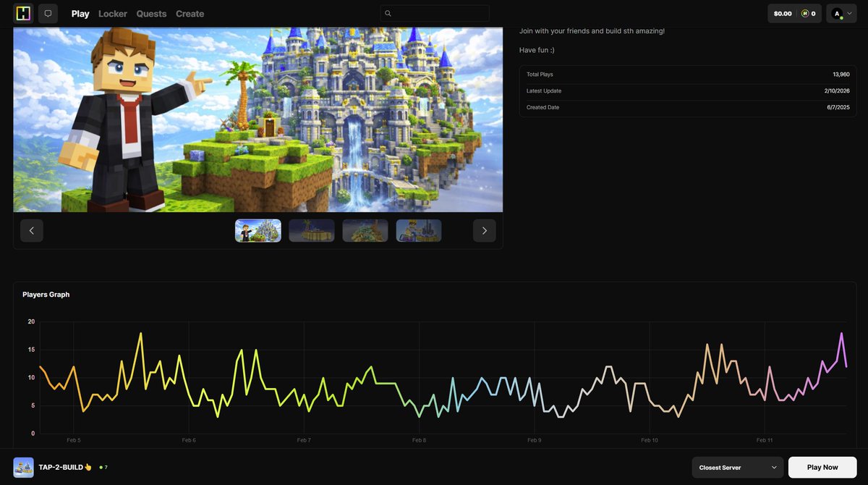Click the TAP-2-BUILD title text
Screen dimensions: 868x485
pyautogui.click(x=65, y=468)
